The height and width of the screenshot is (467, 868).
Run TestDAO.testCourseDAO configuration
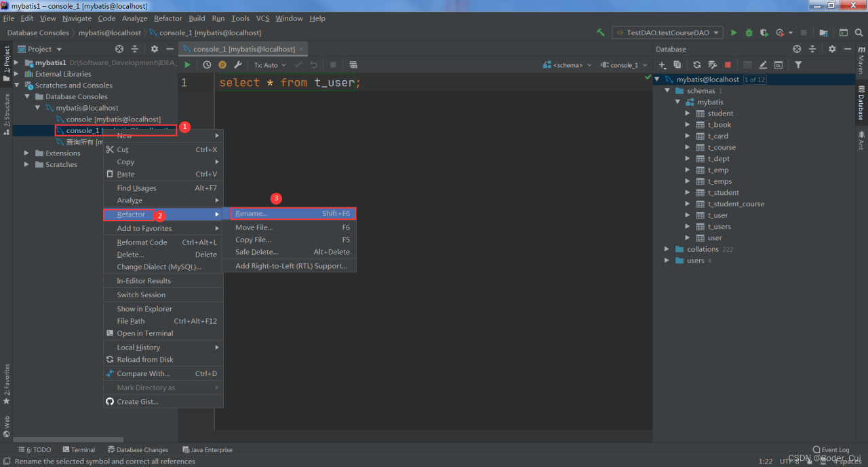coord(734,33)
